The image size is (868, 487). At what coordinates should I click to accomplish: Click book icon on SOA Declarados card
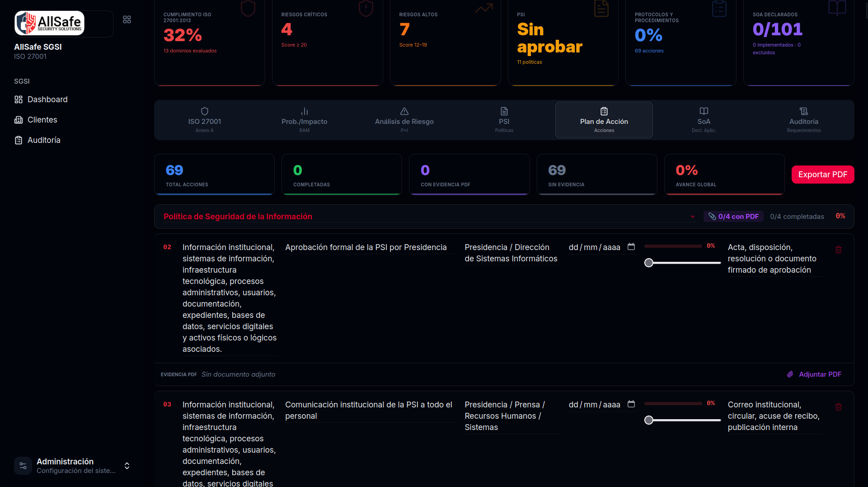(x=837, y=8)
